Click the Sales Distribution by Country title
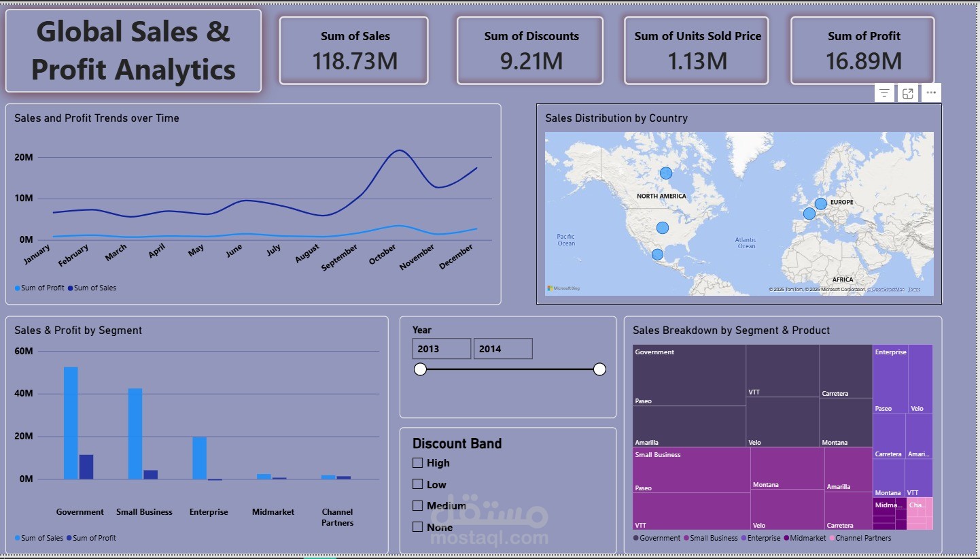 click(x=616, y=118)
